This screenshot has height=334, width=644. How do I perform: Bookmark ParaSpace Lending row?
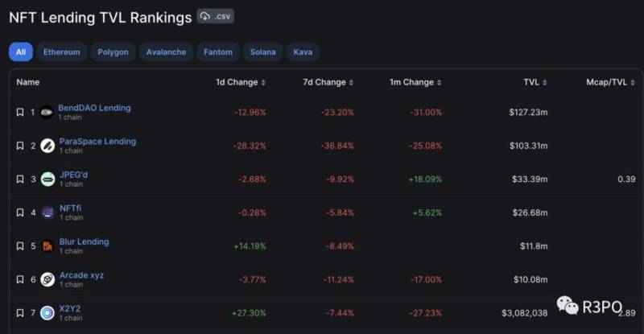[x=19, y=146]
